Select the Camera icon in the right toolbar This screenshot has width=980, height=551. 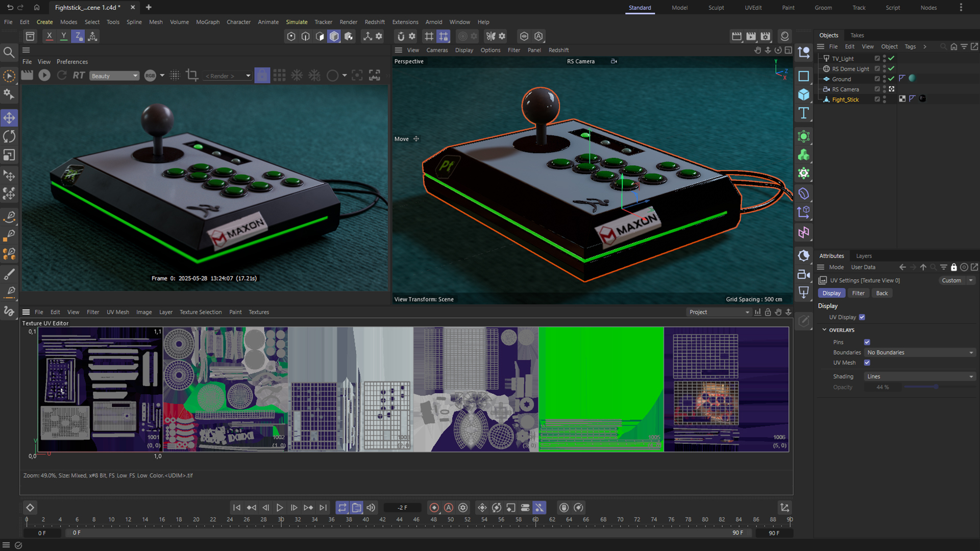[804, 274]
